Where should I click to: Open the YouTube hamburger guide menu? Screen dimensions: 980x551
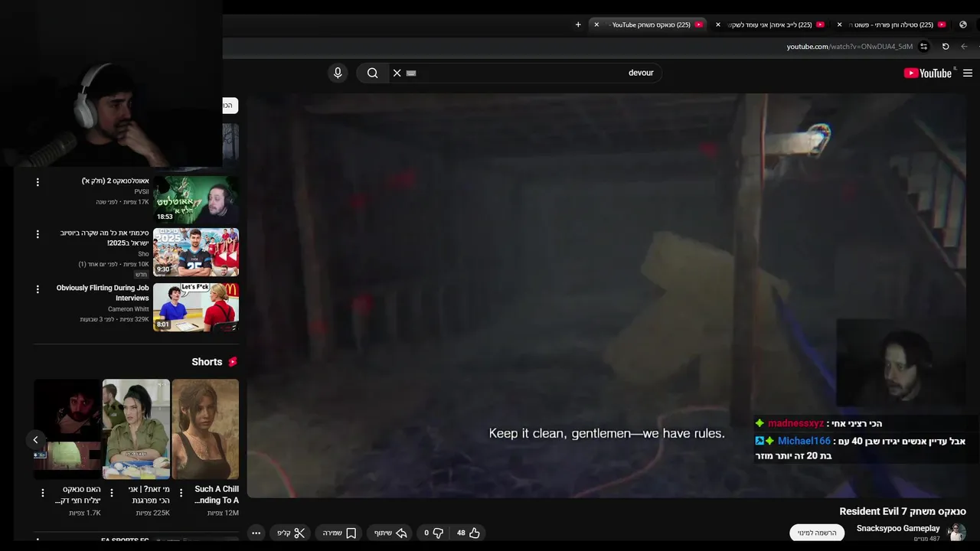click(968, 73)
